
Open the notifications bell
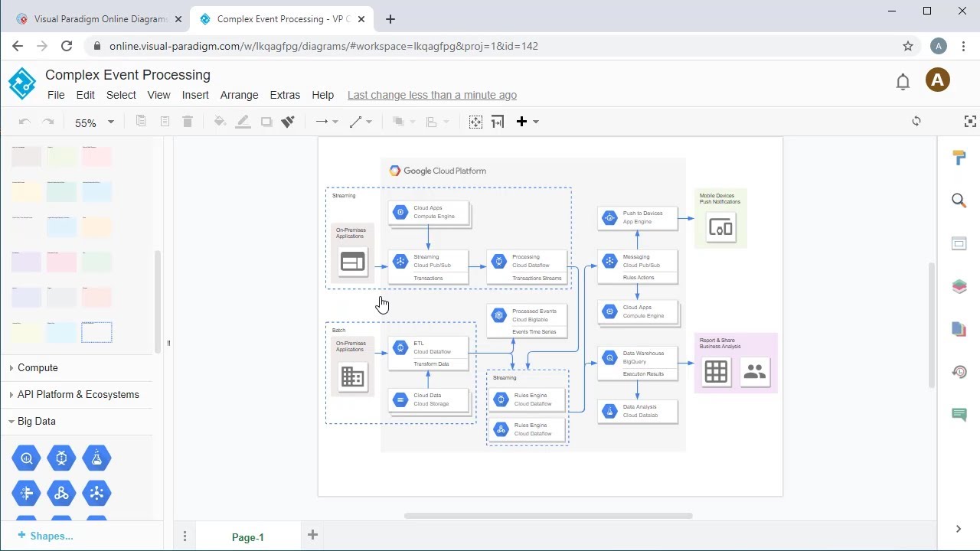tap(903, 81)
